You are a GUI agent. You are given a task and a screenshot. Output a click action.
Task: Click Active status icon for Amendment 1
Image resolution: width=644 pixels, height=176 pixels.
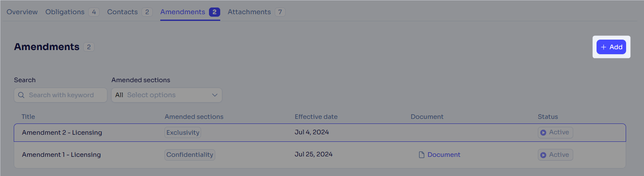tap(543, 155)
